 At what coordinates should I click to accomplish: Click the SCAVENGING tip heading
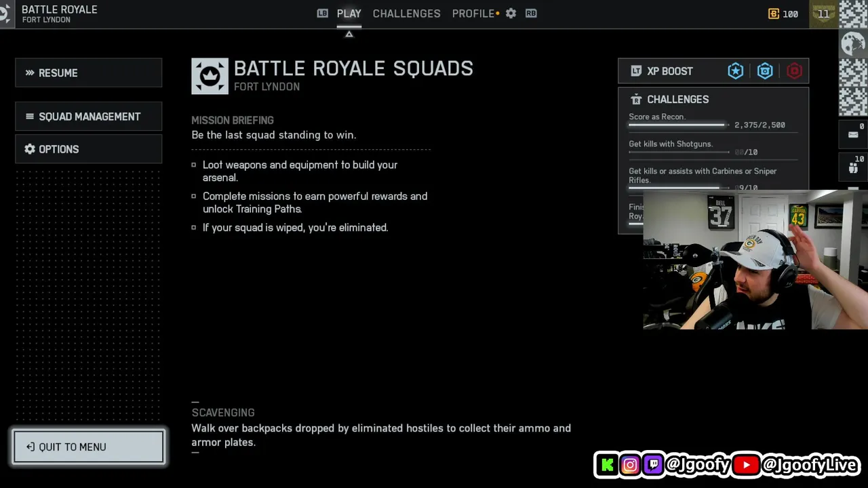coord(223,412)
